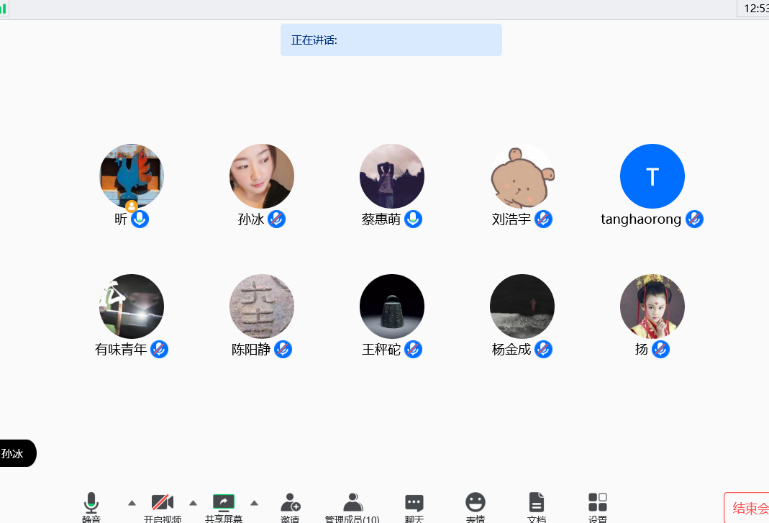Open the chat window
The height and width of the screenshot is (523, 769).
(x=414, y=503)
